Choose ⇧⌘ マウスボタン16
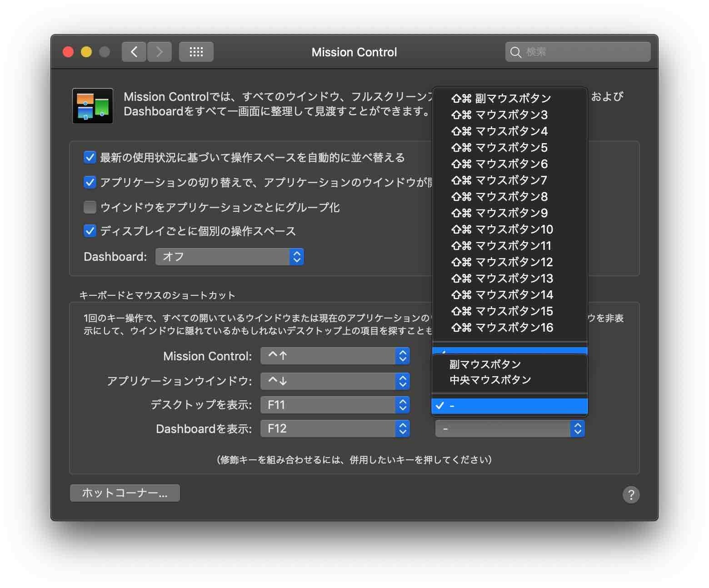The width and height of the screenshot is (709, 588). click(x=510, y=327)
